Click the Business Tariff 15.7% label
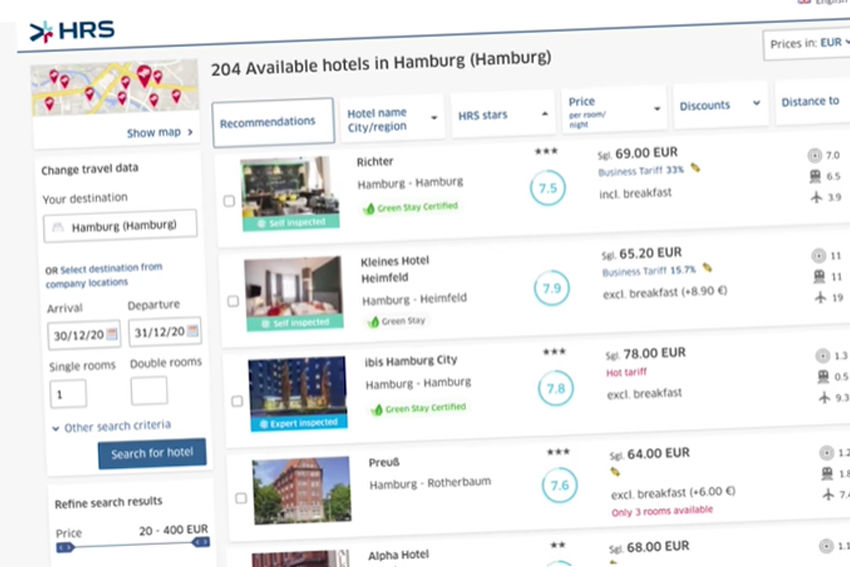The height and width of the screenshot is (567, 850). click(x=649, y=271)
